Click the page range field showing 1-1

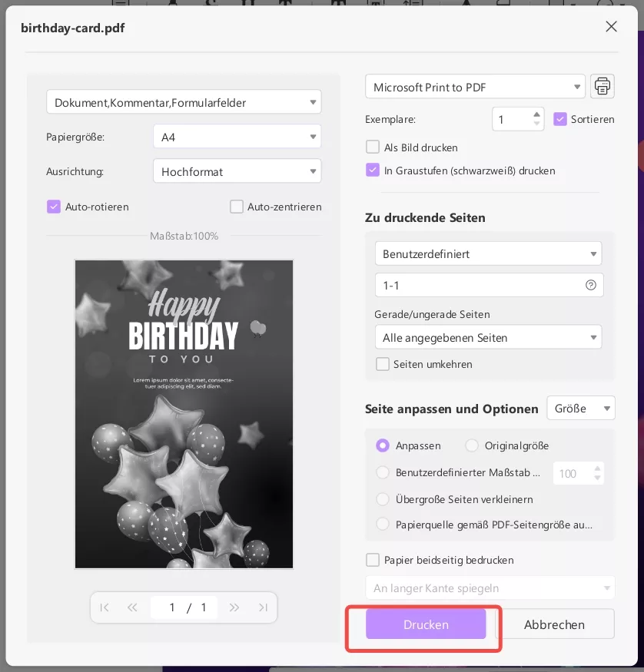(480, 285)
